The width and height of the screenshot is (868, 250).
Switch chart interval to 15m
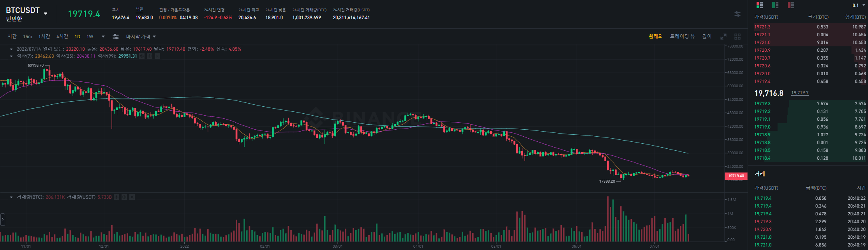click(x=27, y=37)
